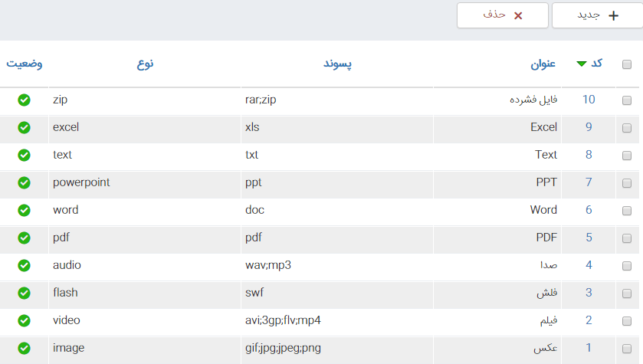
Task: Tick the checkbox for the PDF row
Action: (626, 238)
